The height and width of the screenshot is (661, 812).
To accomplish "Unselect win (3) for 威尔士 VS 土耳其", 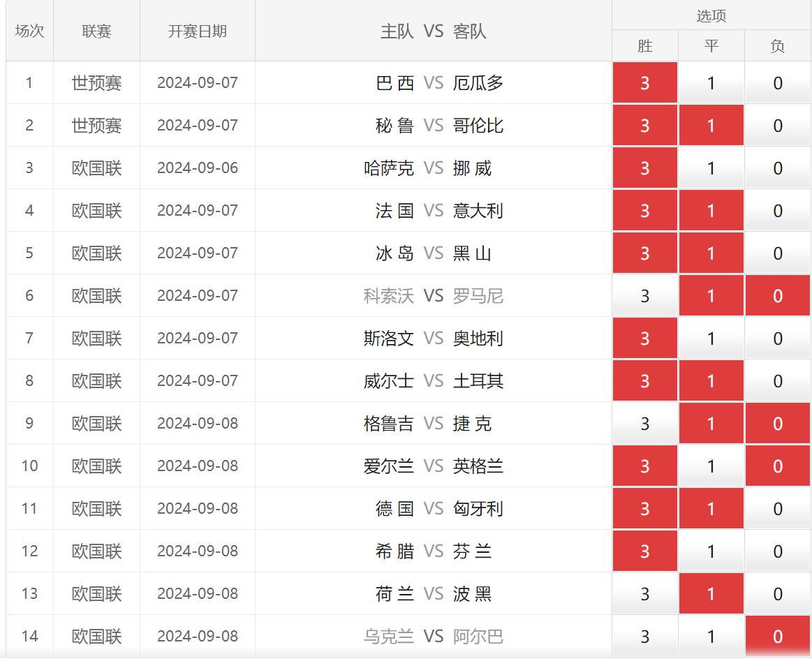I will [644, 381].
